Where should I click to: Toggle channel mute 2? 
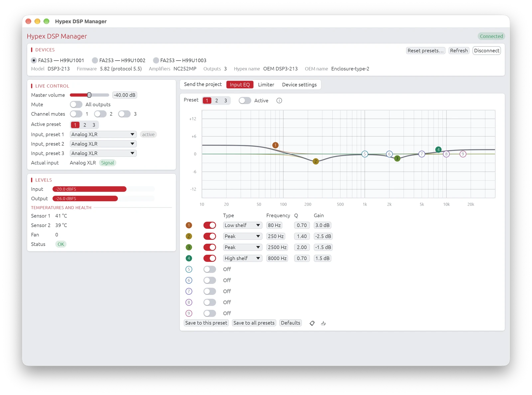tap(100, 114)
